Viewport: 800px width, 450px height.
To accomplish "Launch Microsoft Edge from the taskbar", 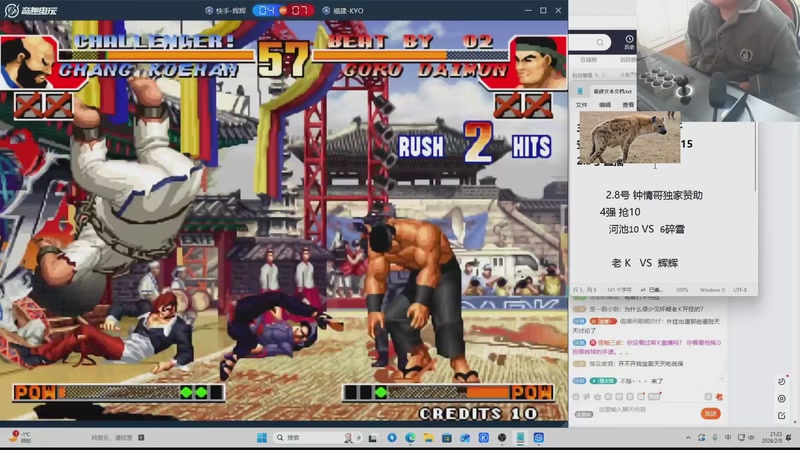I will [x=410, y=438].
